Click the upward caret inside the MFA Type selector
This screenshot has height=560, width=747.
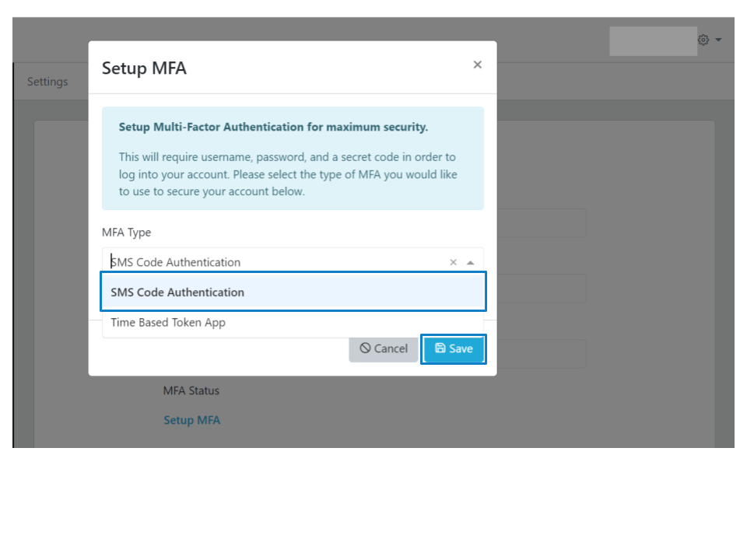click(470, 262)
